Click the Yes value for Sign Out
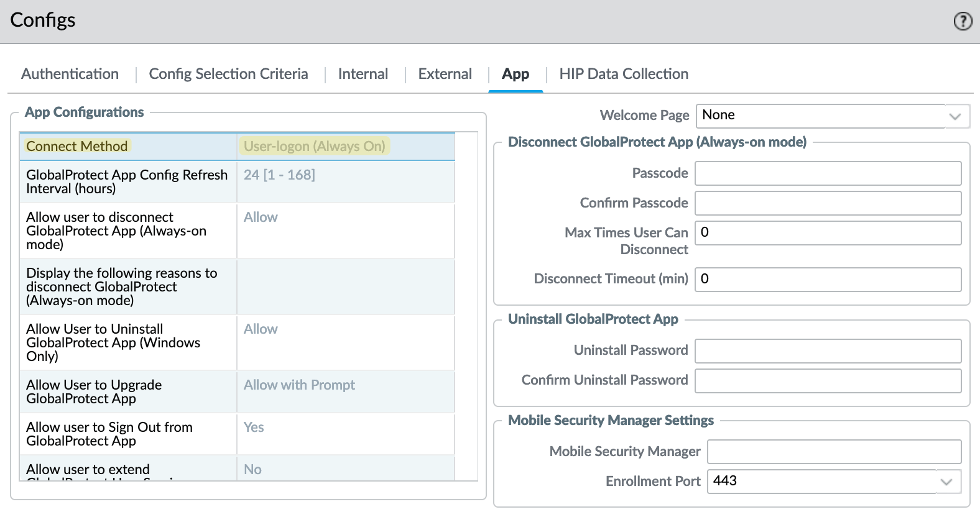The image size is (980, 517). pyautogui.click(x=254, y=427)
